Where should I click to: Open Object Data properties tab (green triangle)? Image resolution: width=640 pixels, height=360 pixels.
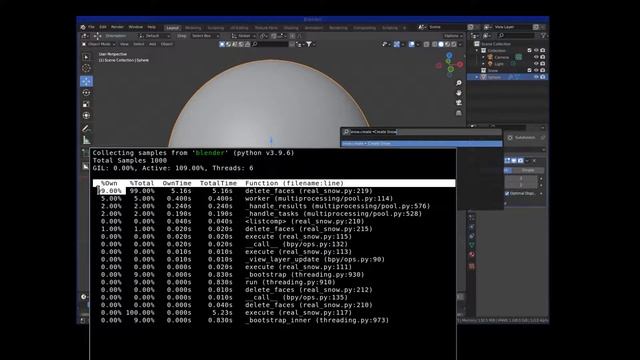tap(472, 245)
